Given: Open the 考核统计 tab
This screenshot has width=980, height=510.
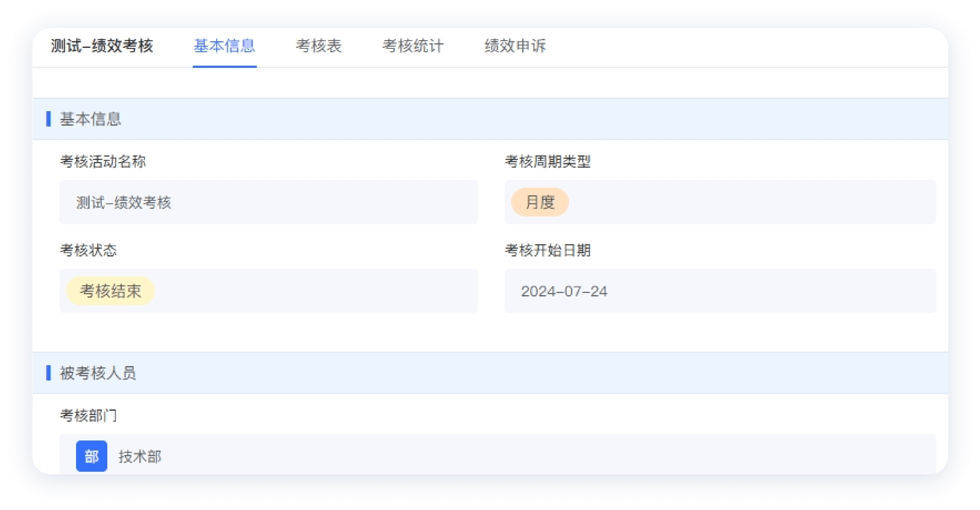Looking at the screenshot, I should (x=413, y=46).
